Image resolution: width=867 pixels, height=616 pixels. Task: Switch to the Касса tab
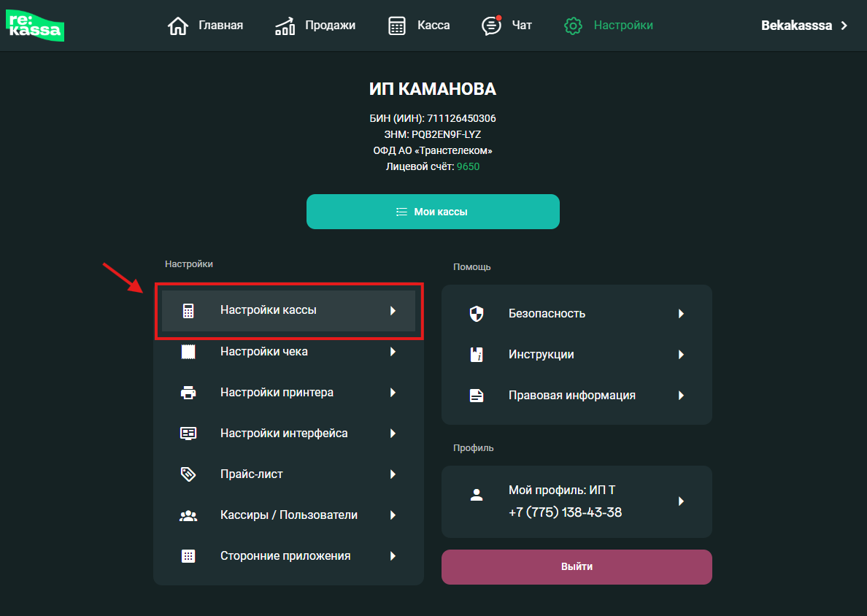pyautogui.click(x=419, y=26)
